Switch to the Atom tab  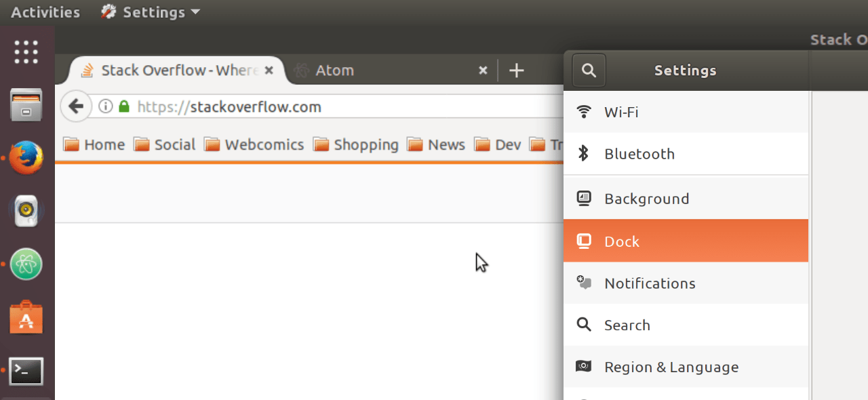[334, 70]
